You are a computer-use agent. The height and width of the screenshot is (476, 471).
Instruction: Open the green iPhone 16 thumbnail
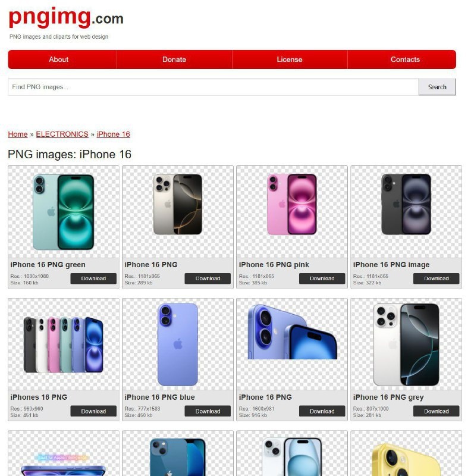(64, 212)
